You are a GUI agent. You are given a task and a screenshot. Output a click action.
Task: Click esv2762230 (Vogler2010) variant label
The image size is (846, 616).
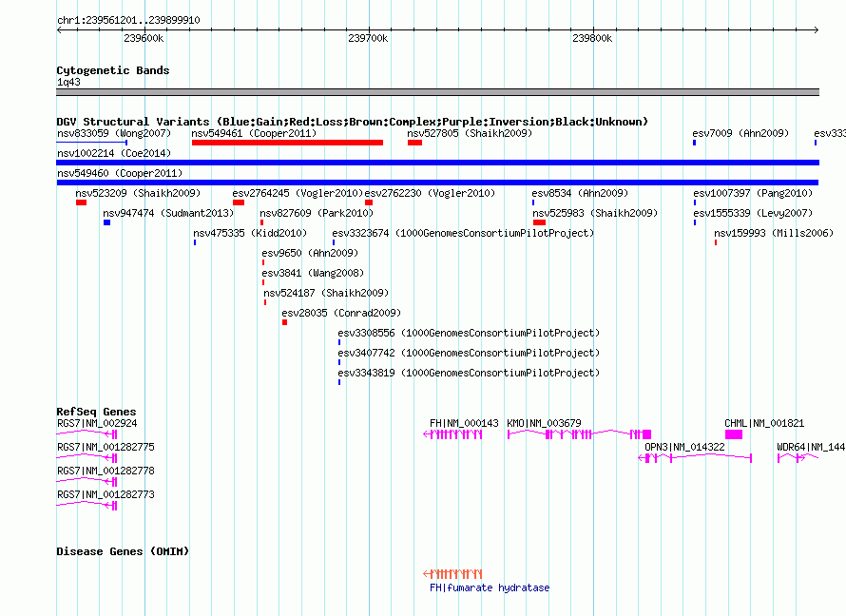tap(430, 193)
